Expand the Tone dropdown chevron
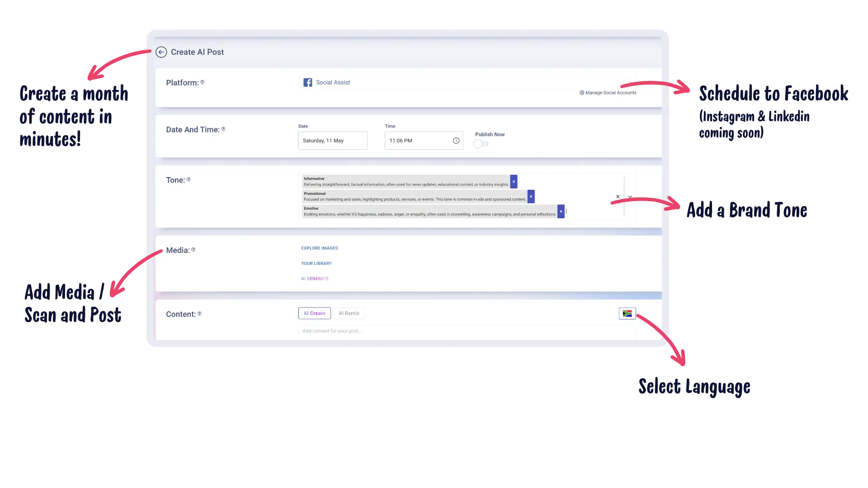The width and height of the screenshot is (868, 488). (x=630, y=197)
